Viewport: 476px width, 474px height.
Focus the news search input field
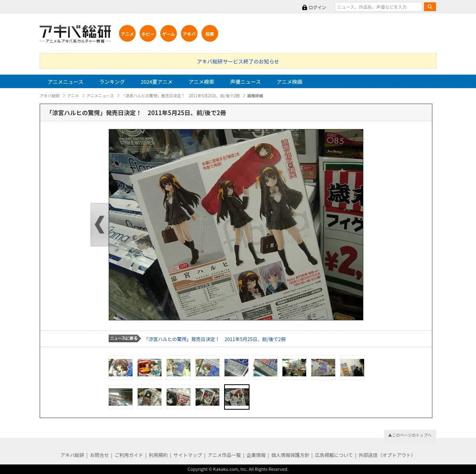click(378, 7)
